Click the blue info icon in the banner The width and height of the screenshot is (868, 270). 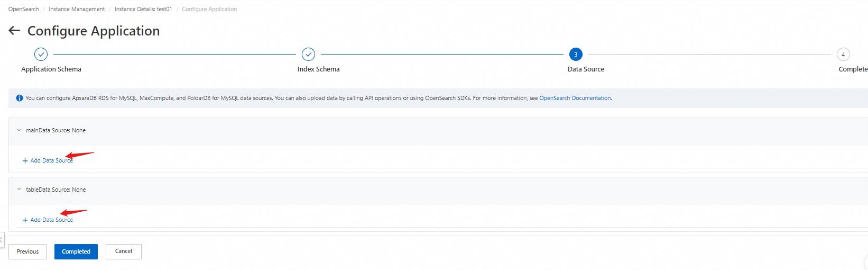point(20,98)
